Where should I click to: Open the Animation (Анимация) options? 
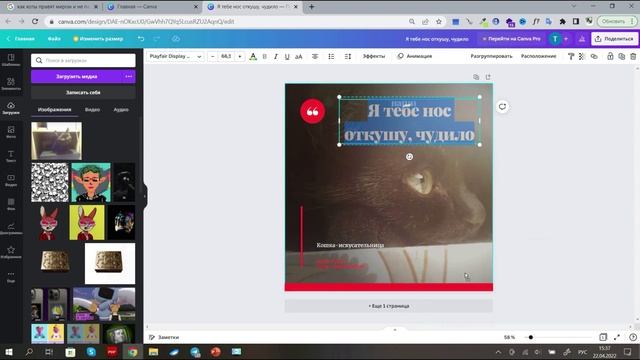pyautogui.click(x=415, y=56)
